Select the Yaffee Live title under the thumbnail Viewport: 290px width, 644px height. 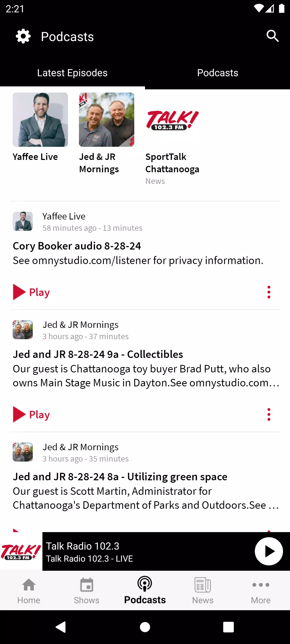click(x=35, y=157)
